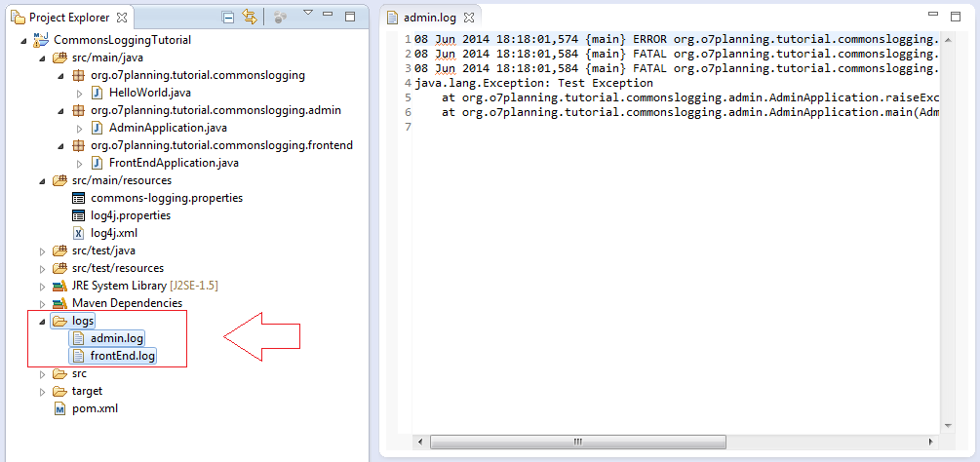Select log4j.xml in the tree
This screenshot has width=980, height=462.
coord(114,233)
